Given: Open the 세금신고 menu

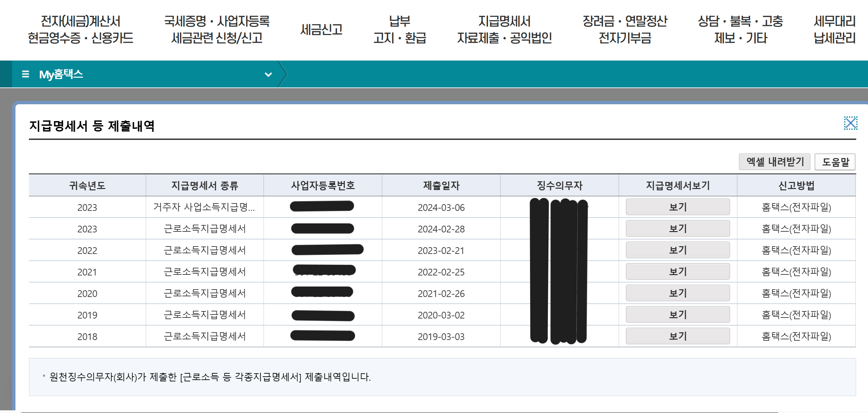Looking at the screenshot, I should [322, 30].
